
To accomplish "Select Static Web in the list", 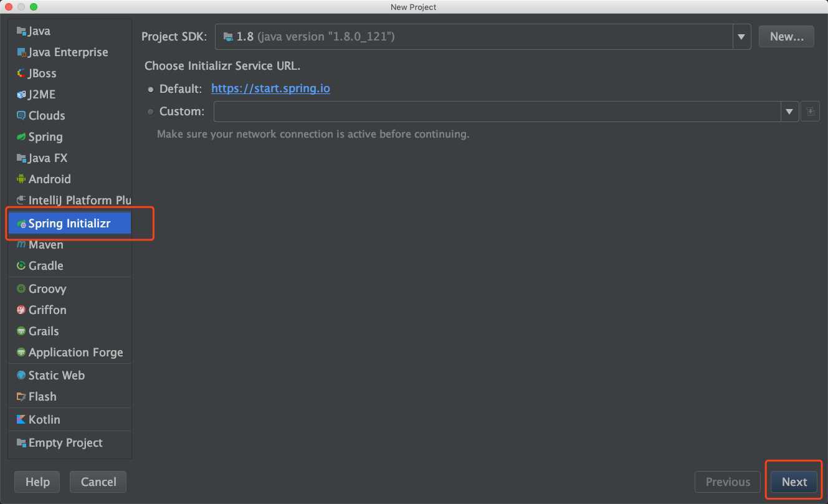I will coord(69,376).
